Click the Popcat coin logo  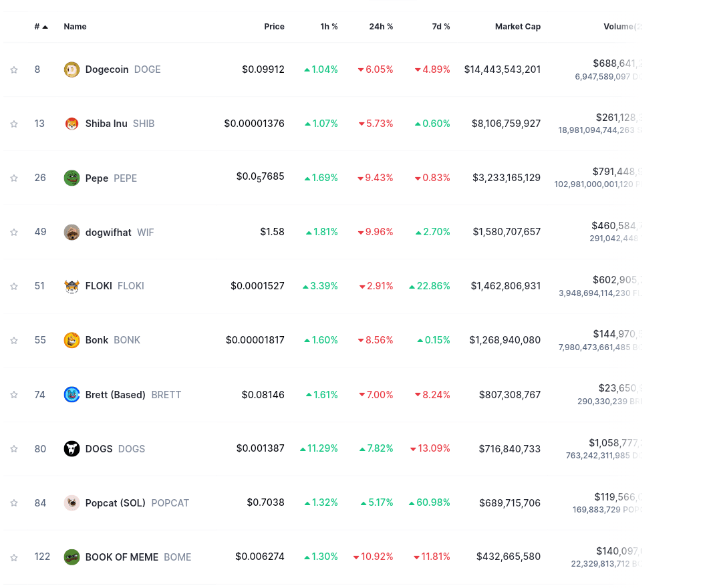coord(71,502)
